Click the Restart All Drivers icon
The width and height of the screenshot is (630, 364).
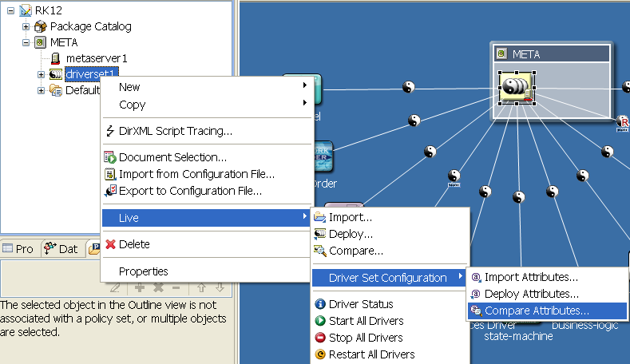tap(320, 354)
